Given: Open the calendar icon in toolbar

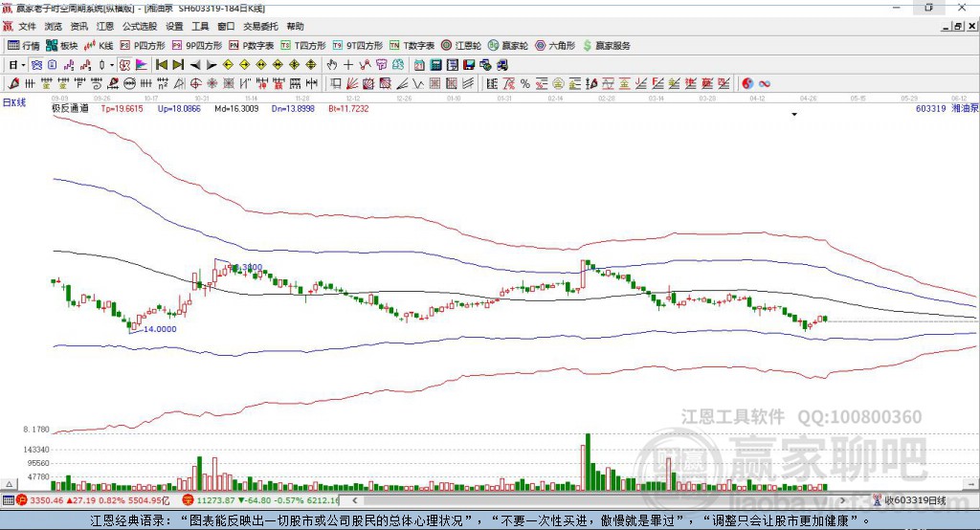Looking at the screenshot, I should 419,65.
